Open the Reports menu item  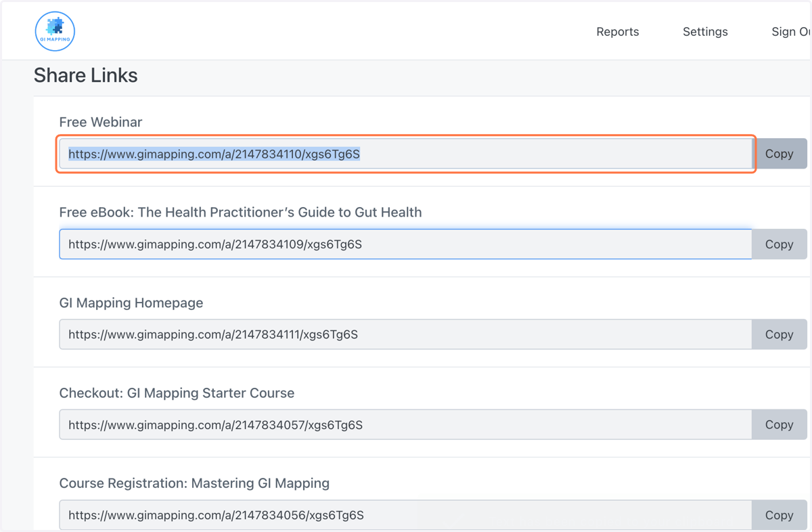617,32
